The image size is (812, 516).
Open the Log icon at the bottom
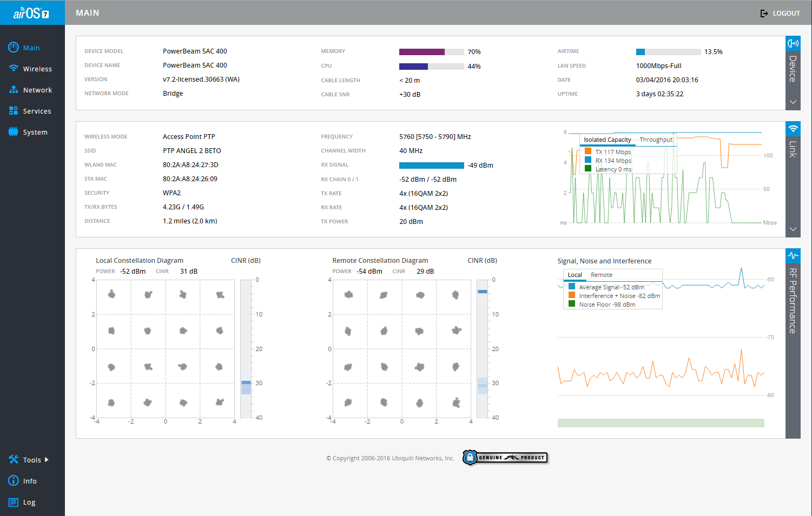pyautogui.click(x=14, y=502)
